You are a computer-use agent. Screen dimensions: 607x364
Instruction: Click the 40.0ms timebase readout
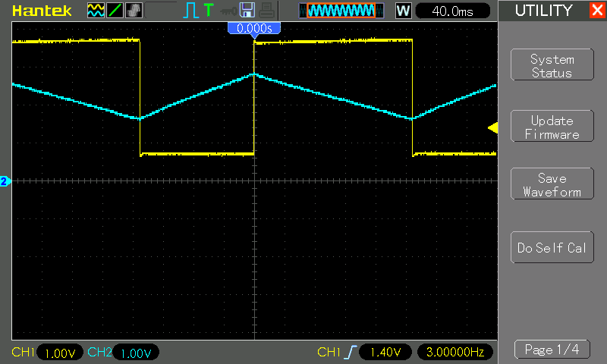[x=454, y=11]
